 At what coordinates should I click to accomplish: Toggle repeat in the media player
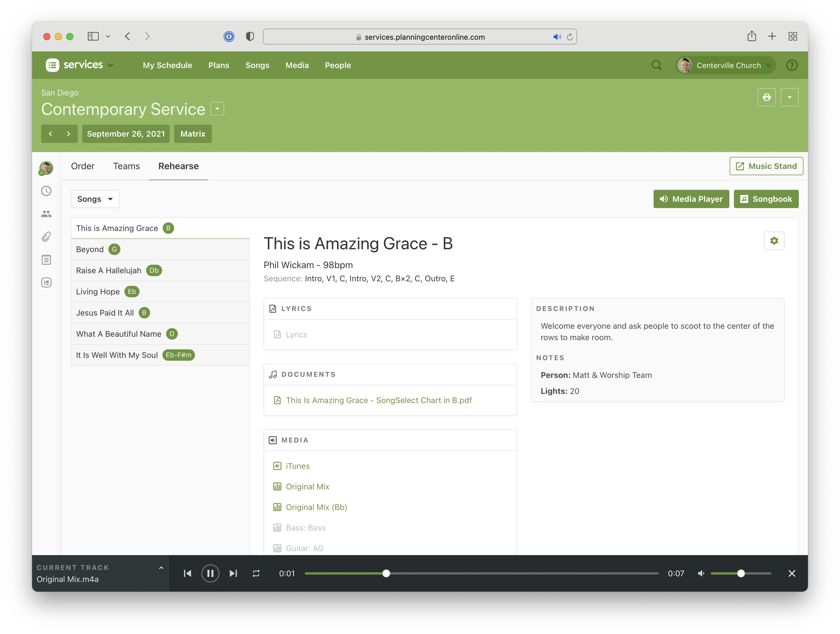click(x=256, y=573)
